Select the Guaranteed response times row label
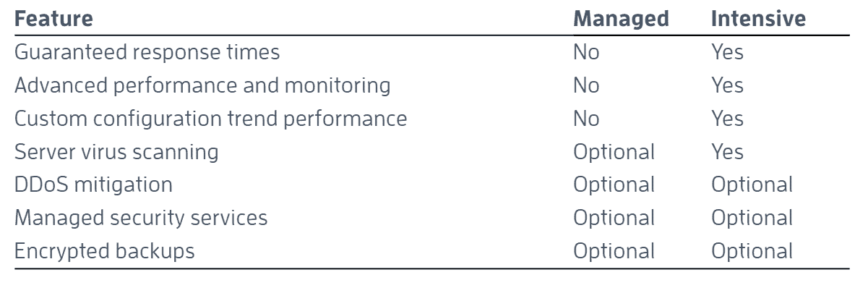Image resolution: width=868 pixels, height=288 pixels. 147,53
